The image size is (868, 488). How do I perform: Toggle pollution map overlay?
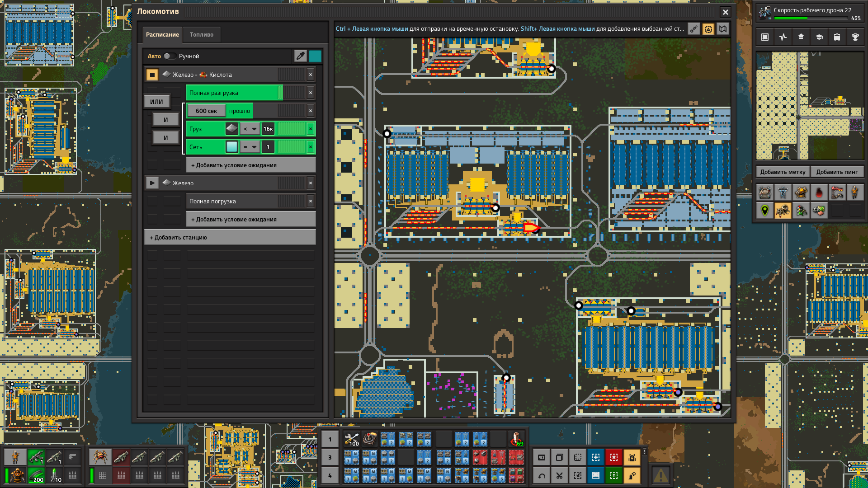(819, 192)
